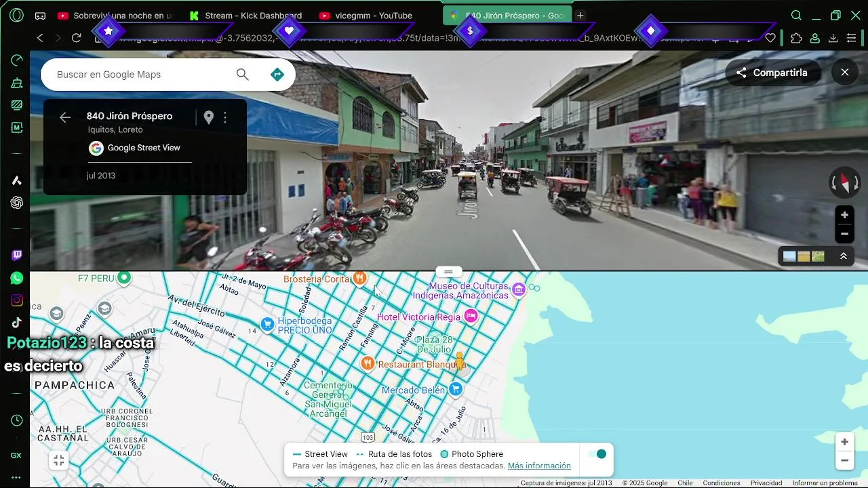868x488 pixels.
Task: Click the F7 PERU map marker
Action: 124,277
